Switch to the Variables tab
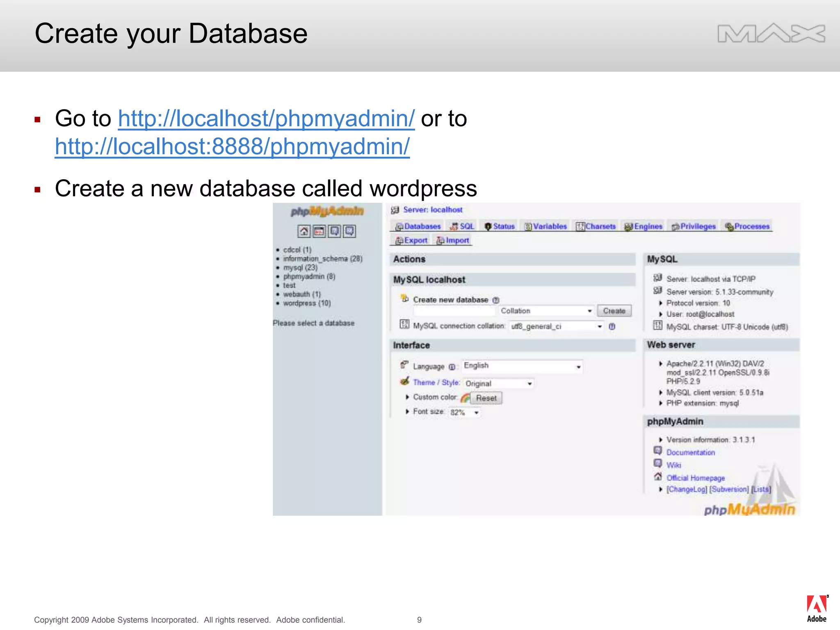Viewport: 840px width, 630px height. (x=546, y=226)
